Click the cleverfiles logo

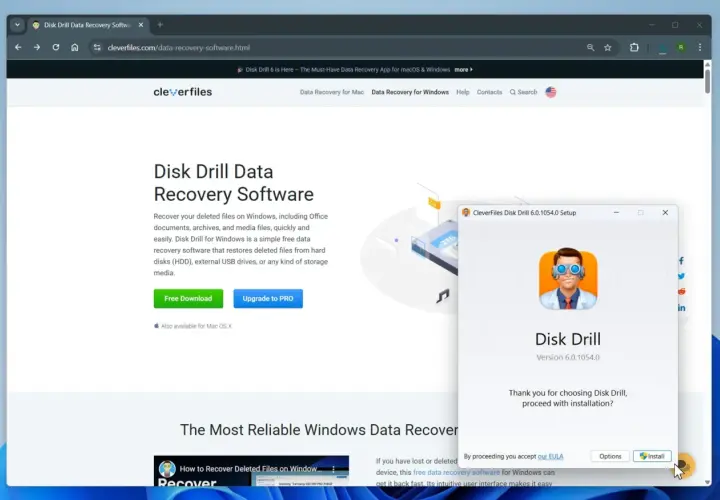(183, 92)
